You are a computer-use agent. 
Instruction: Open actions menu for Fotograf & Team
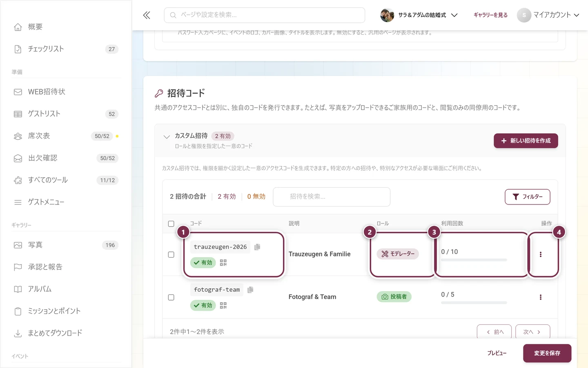(x=541, y=297)
